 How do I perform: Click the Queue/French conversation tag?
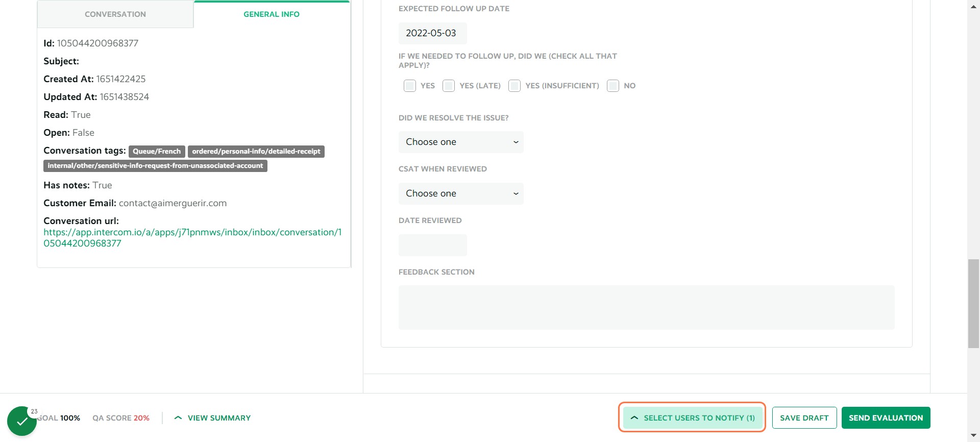(x=157, y=152)
